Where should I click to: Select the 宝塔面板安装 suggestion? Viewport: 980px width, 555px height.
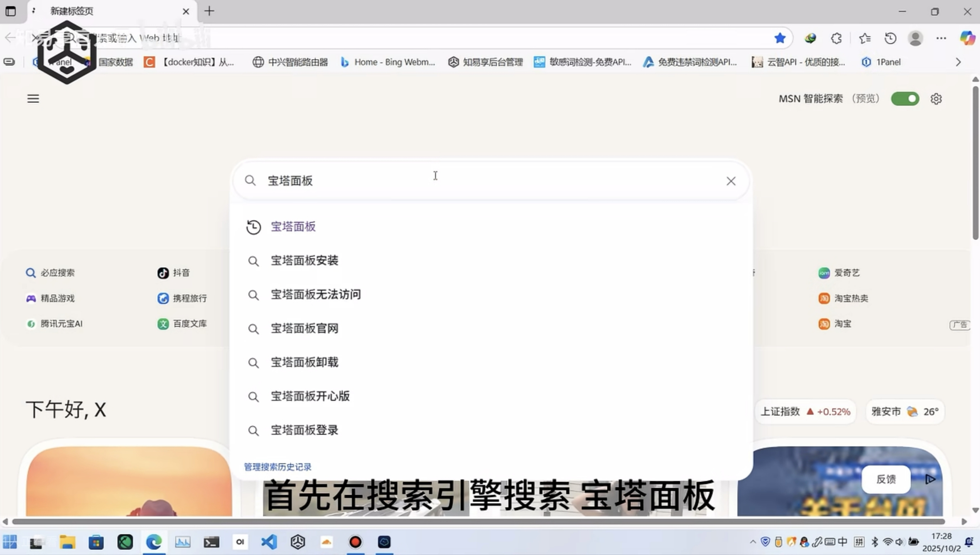(x=304, y=261)
